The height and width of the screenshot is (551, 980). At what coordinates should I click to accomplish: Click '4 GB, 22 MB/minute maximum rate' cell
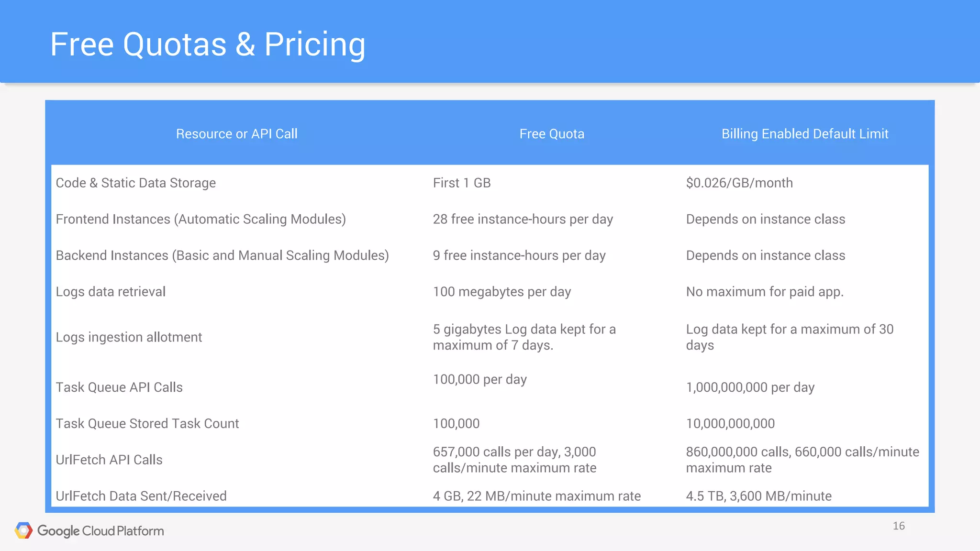[x=537, y=496]
